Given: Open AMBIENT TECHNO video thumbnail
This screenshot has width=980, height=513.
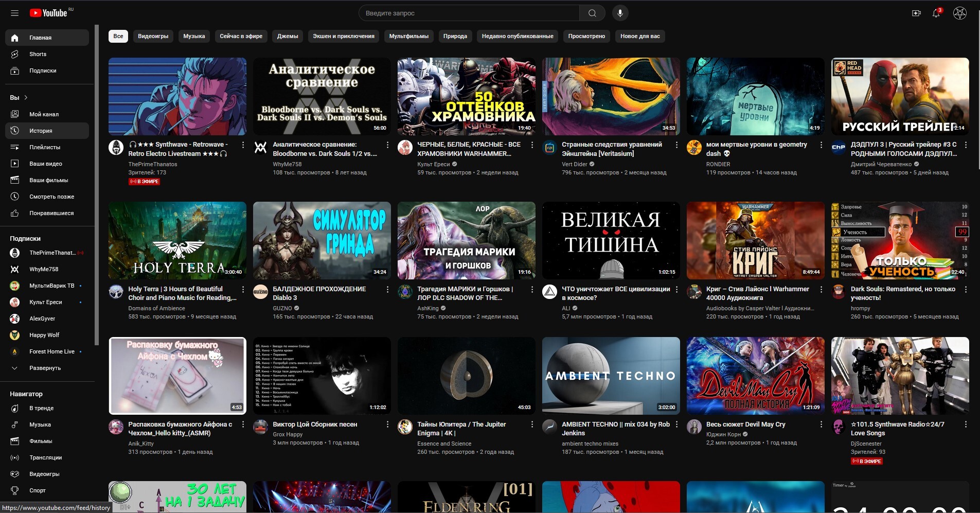Looking at the screenshot, I should pyautogui.click(x=611, y=376).
